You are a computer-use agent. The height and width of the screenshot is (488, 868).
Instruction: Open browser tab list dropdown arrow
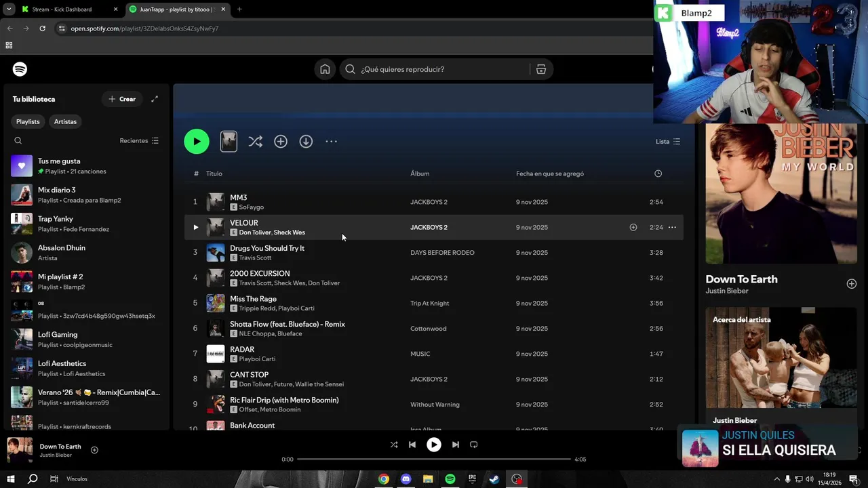9,9
